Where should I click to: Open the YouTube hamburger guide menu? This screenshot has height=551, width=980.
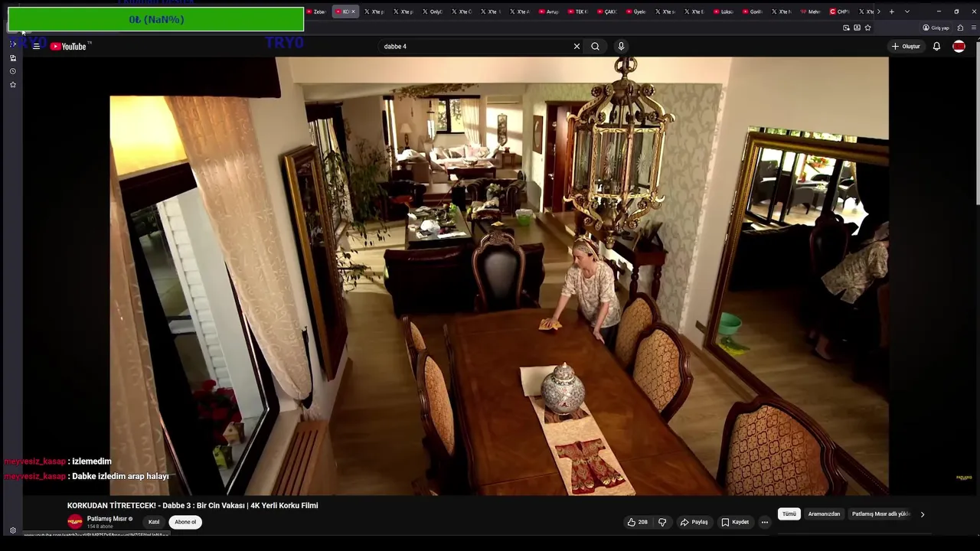[36, 47]
